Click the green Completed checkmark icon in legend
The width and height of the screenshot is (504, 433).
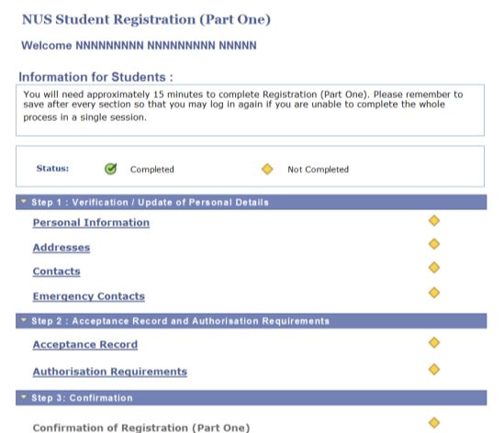110,169
